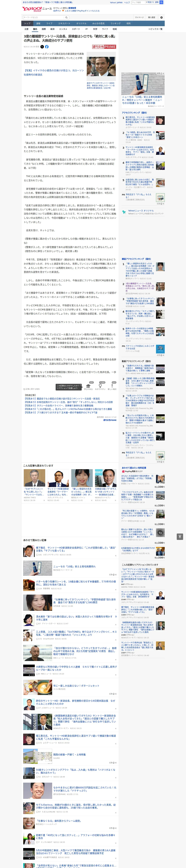
Task: Click the マイページ button
Action: pyautogui.click(x=139, y=17)
